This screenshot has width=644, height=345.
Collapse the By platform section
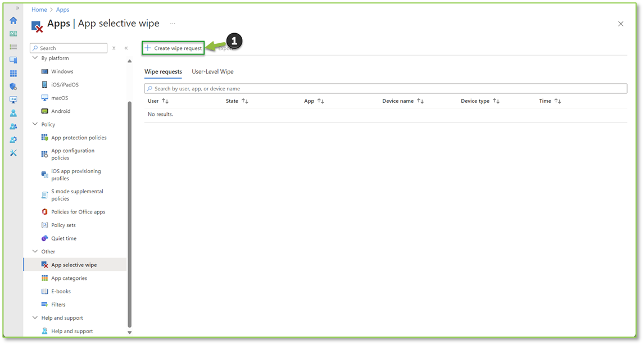click(35, 58)
